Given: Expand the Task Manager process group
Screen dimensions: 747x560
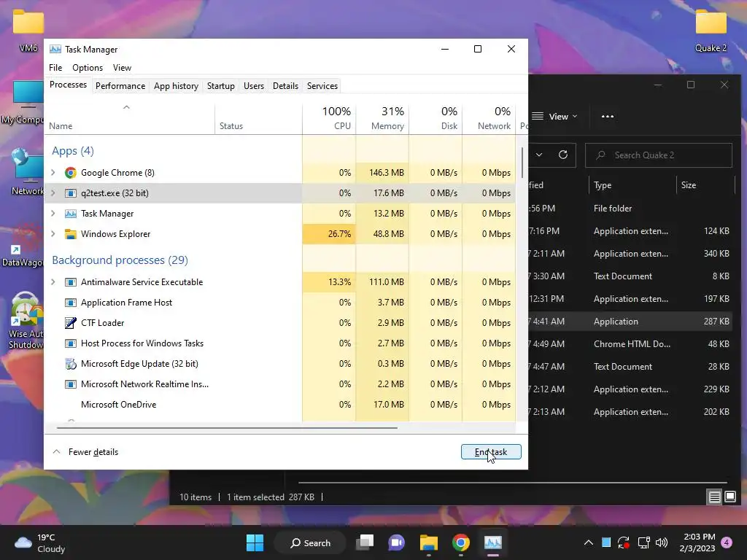Looking at the screenshot, I should pos(53,214).
